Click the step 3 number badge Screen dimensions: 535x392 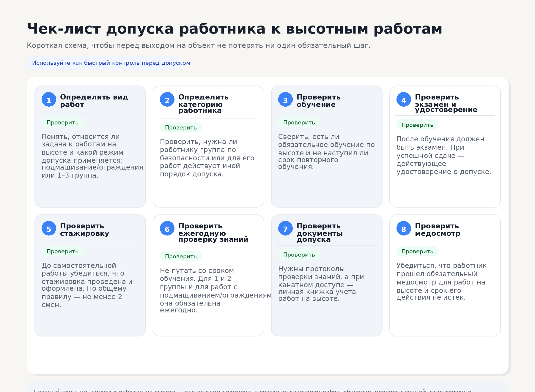(285, 99)
